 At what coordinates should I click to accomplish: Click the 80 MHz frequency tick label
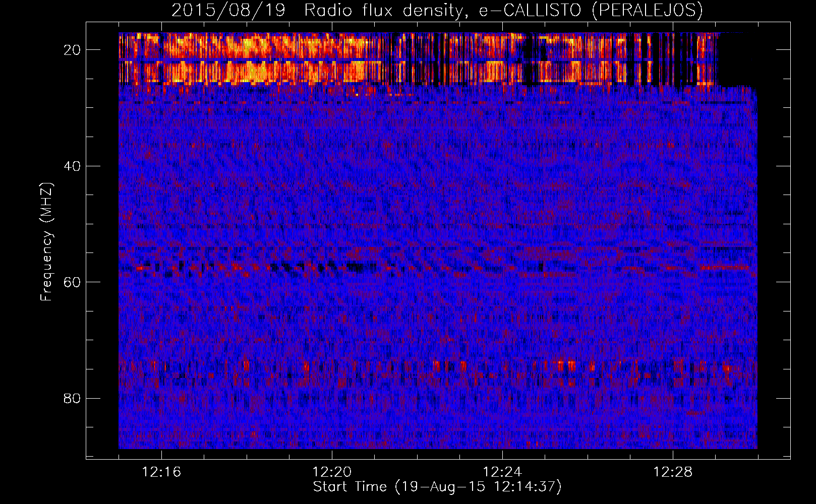[73, 399]
